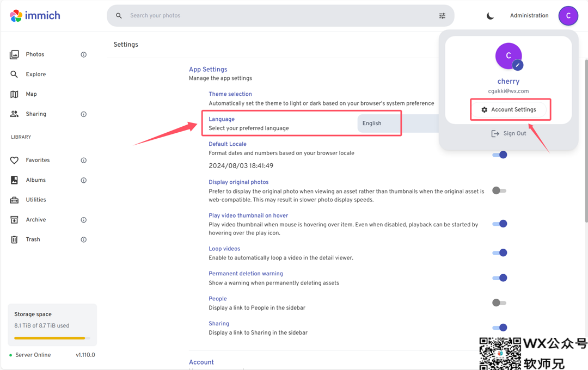The height and width of the screenshot is (370, 588).
Task: Click the Map sidebar icon
Action: click(14, 94)
